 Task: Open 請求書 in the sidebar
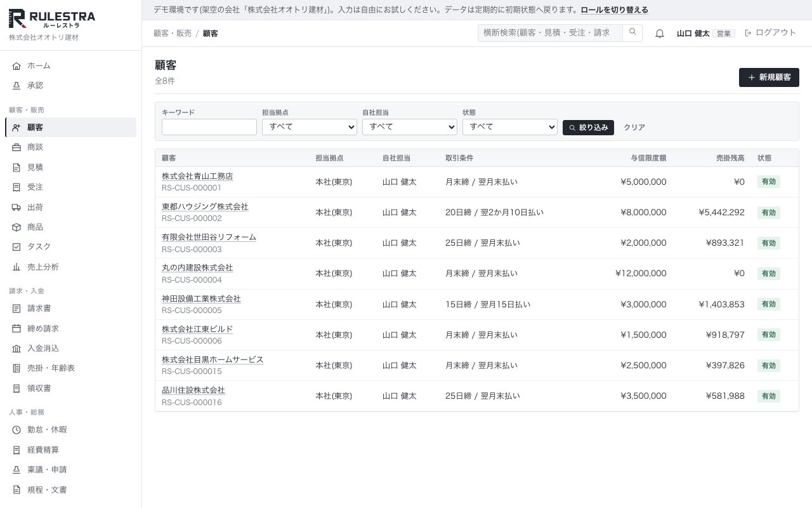tap(70, 309)
